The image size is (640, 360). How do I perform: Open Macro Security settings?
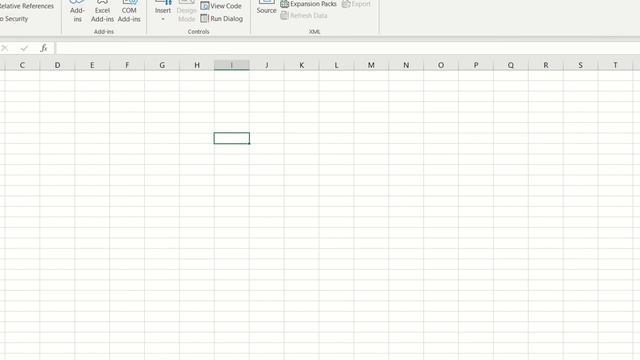pos(14,19)
